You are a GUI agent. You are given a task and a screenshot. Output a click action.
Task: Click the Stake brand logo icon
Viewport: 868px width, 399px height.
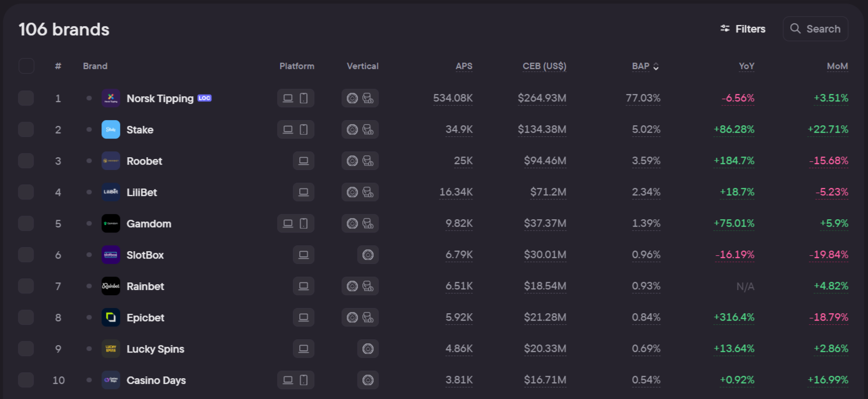point(111,129)
